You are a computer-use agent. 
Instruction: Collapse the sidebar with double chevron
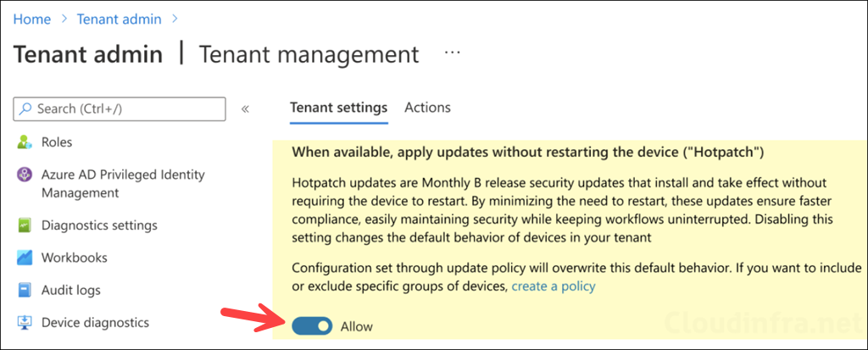point(245,108)
